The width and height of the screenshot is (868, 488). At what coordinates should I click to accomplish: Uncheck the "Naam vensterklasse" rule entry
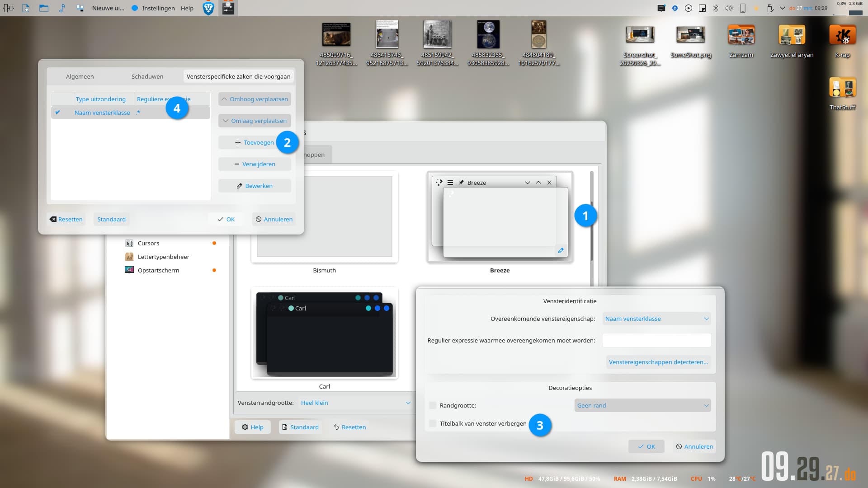point(58,113)
